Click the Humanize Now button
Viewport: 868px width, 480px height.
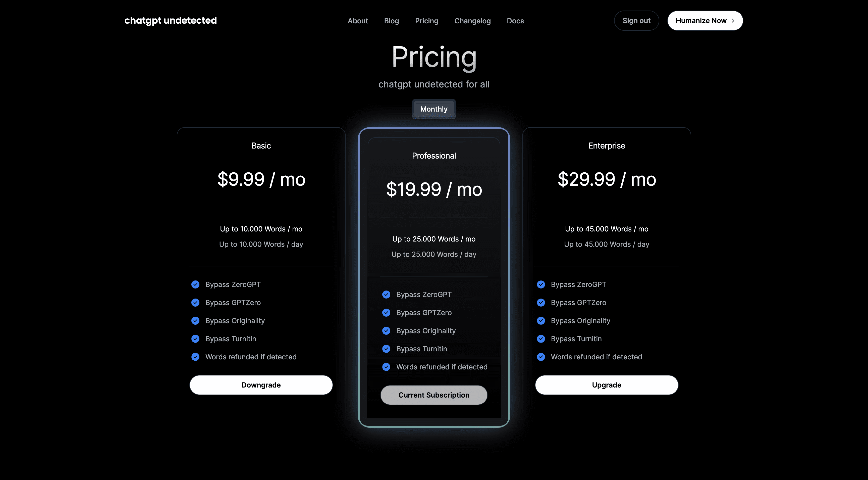705,20
